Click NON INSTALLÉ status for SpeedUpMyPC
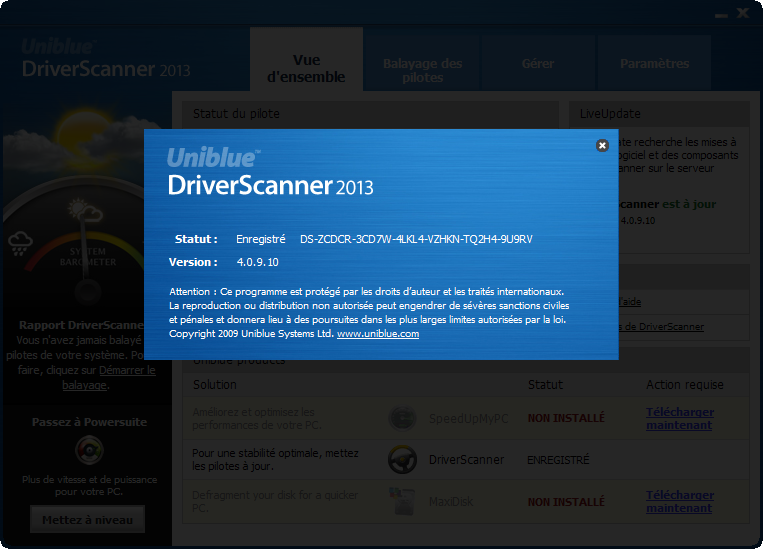Screen dimensions: 763x549 [x=566, y=418]
